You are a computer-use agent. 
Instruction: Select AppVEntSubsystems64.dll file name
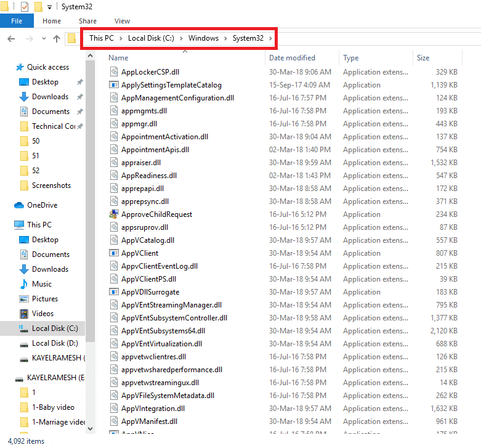tap(163, 331)
